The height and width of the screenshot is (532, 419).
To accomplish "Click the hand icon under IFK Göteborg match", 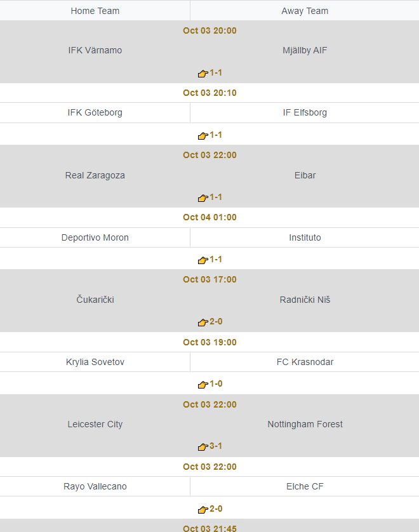I will point(203,136).
